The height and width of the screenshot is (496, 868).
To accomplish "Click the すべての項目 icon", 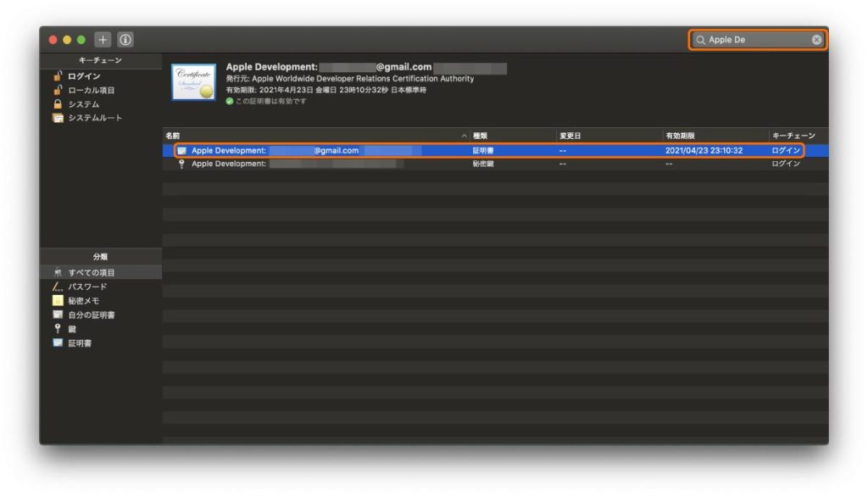I will coord(58,272).
